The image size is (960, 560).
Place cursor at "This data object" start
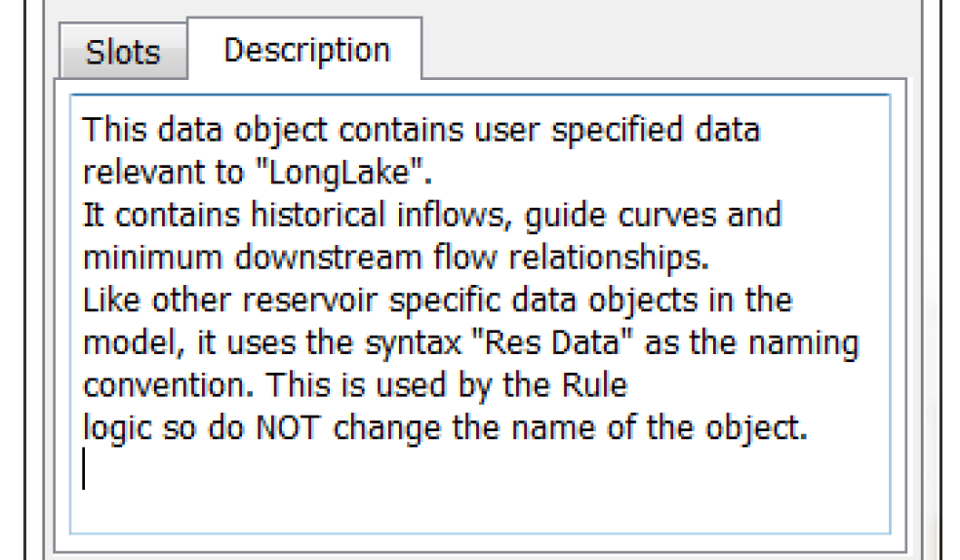coord(83,130)
